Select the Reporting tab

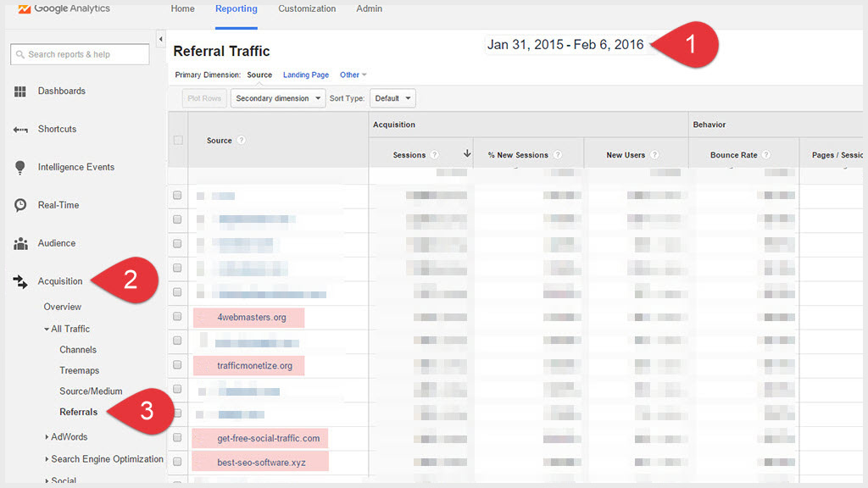coord(236,8)
